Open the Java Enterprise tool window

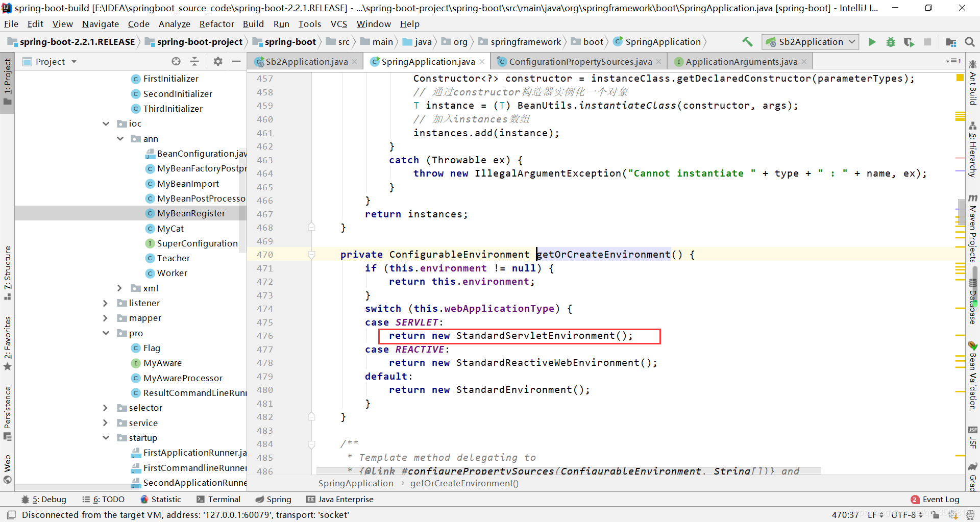tap(340, 499)
